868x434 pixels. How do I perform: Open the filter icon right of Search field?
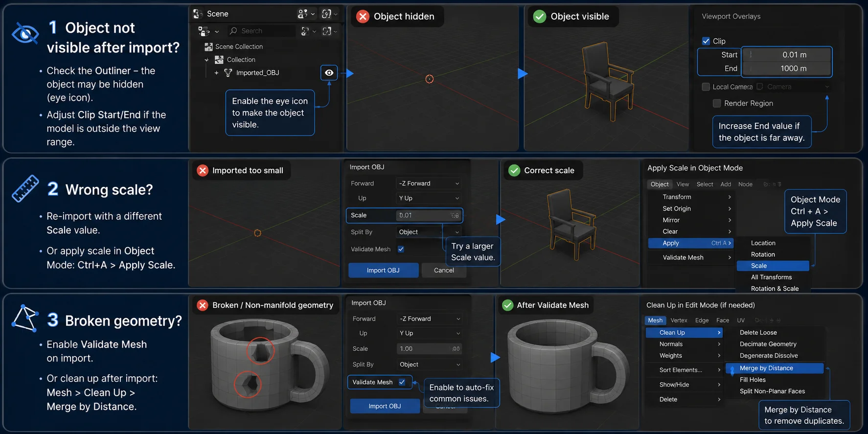click(x=305, y=31)
